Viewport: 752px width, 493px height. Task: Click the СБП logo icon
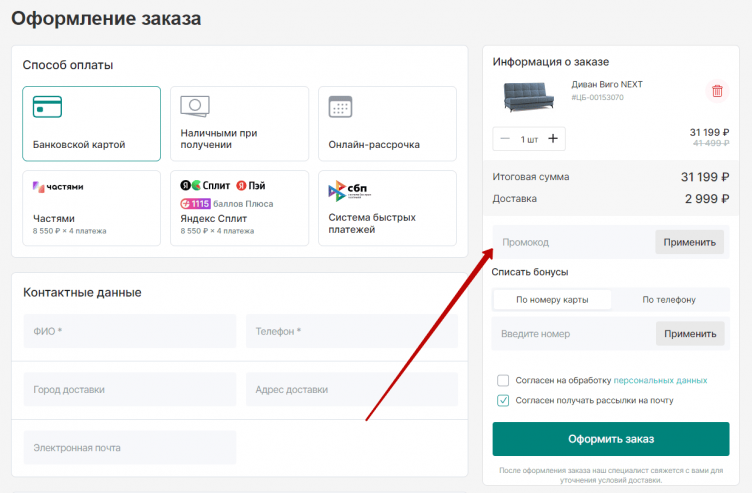click(x=350, y=190)
